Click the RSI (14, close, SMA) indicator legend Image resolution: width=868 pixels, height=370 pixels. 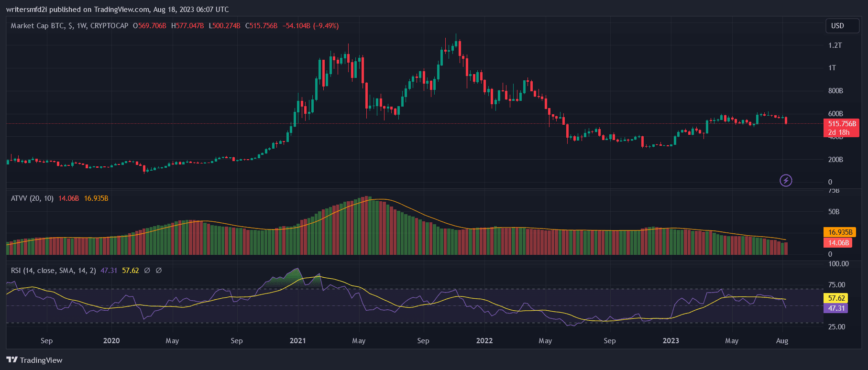53,271
